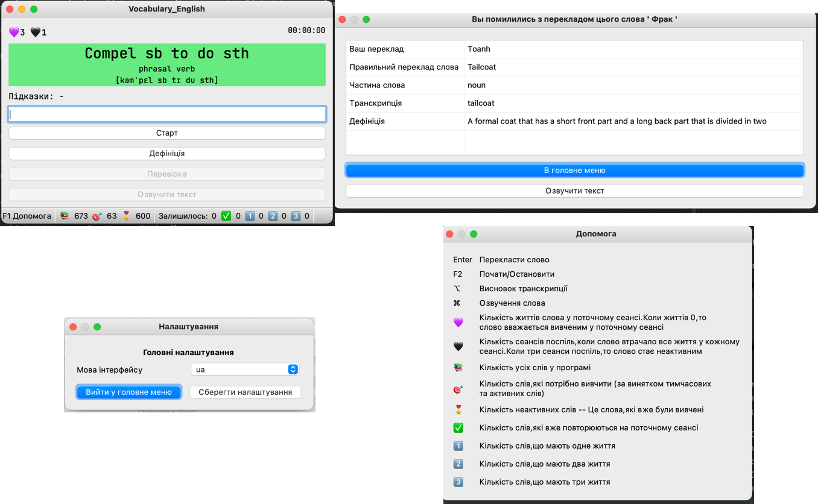Click the definition cell starting 'A formal coat'
Viewport: 818px width, 504px height.
tap(633, 121)
